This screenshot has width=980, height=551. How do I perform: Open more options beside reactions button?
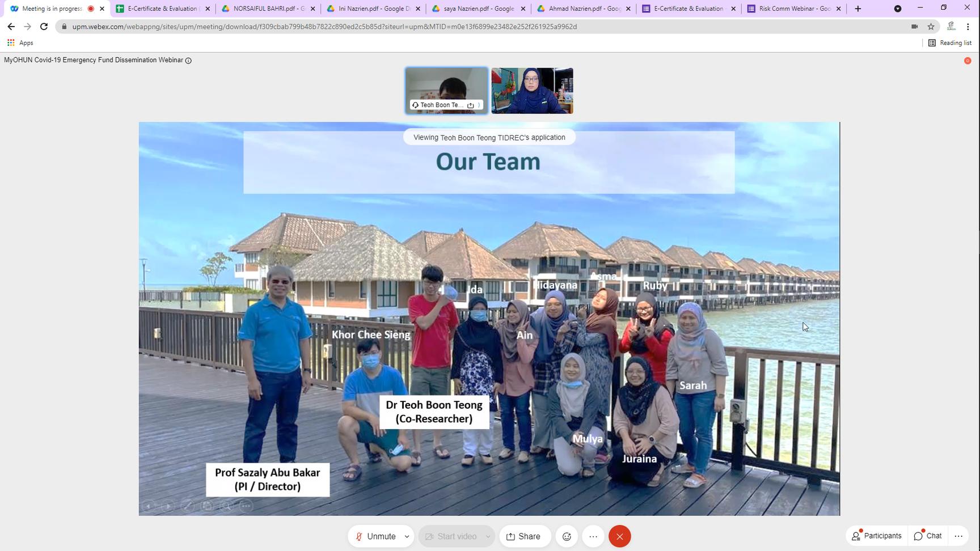click(x=593, y=536)
